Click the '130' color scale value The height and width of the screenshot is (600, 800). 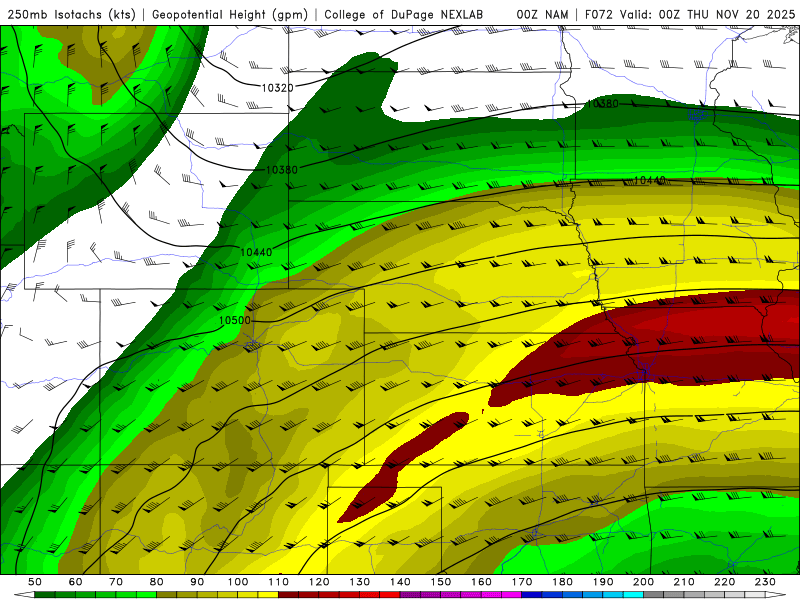pos(360,582)
